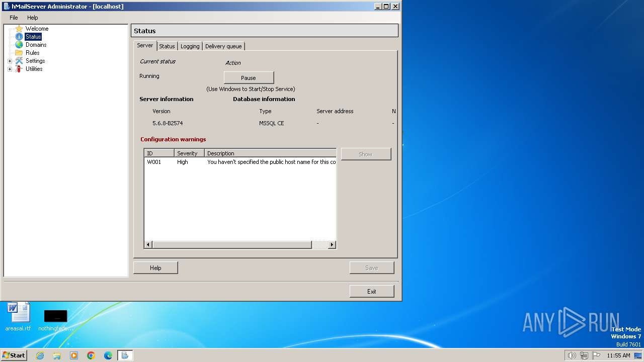Launch Google Chrome from taskbar
The height and width of the screenshot is (362, 644).
[91, 355]
